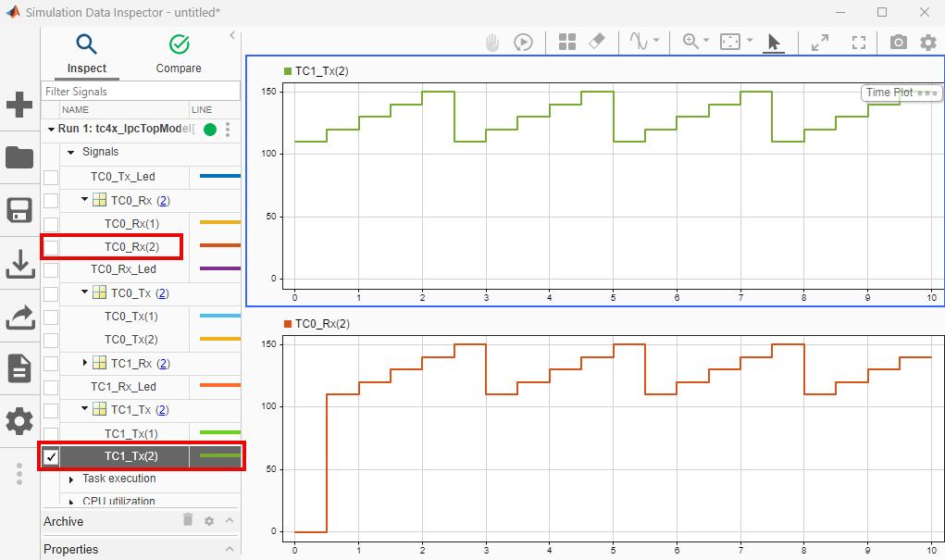Viewport: 945px width, 560px height.
Task: Click the Full screen brackets icon
Action: [859, 43]
